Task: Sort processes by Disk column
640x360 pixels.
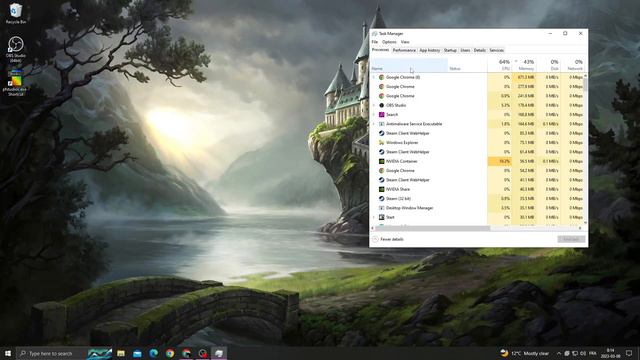Action: (x=549, y=65)
